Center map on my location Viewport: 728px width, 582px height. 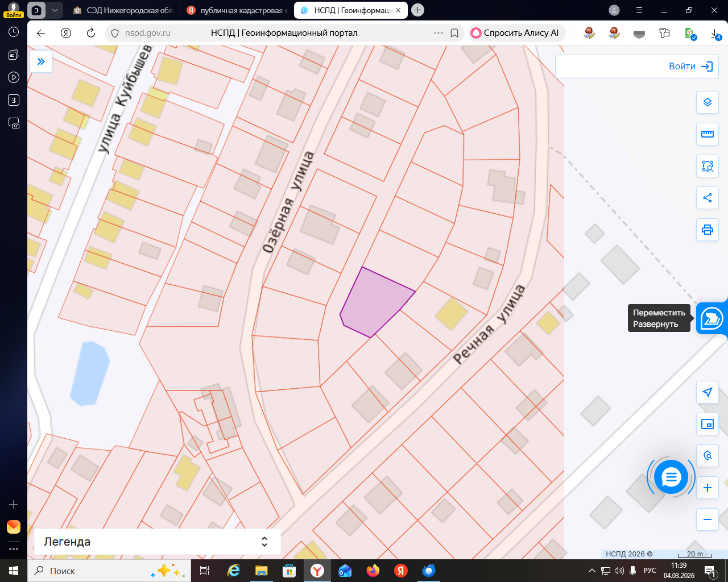click(x=708, y=392)
